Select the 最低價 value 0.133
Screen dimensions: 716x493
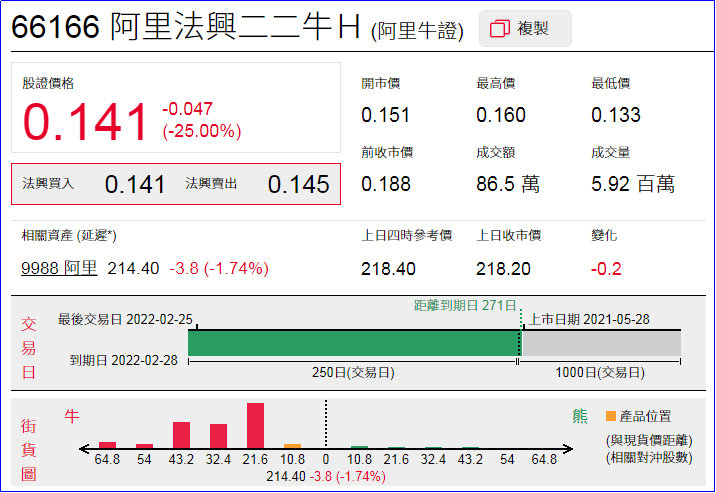tap(616, 115)
